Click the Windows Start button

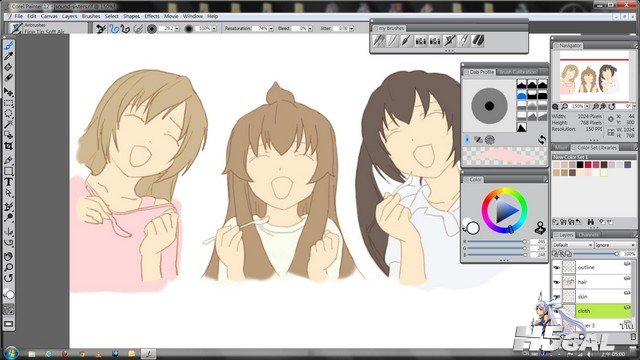11,353
